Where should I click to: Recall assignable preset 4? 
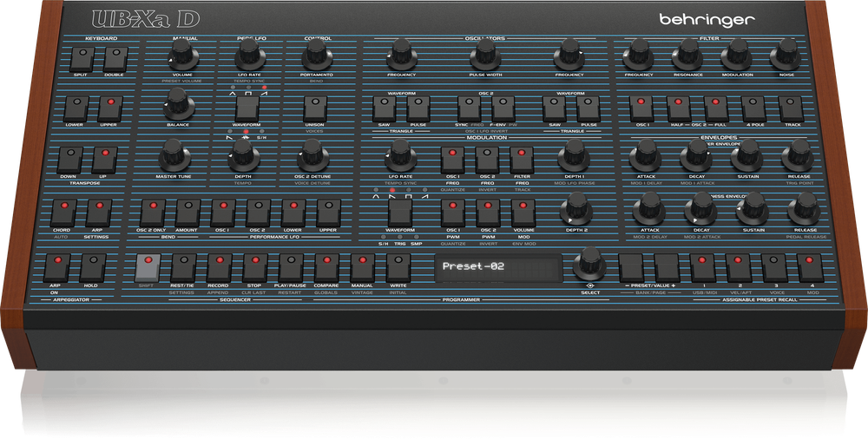pos(810,267)
